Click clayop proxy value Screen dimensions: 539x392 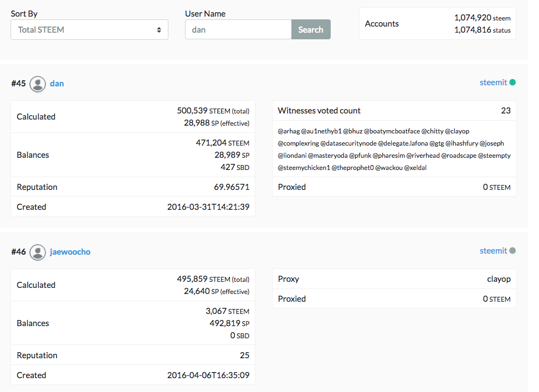(499, 279)
